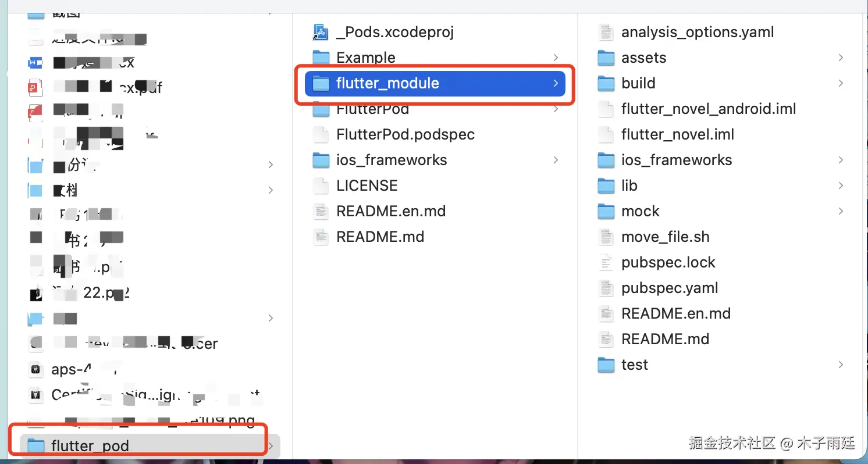Click the right column README.en.md file icon
Screen dimensions: 868x464
tap(606, 313)
